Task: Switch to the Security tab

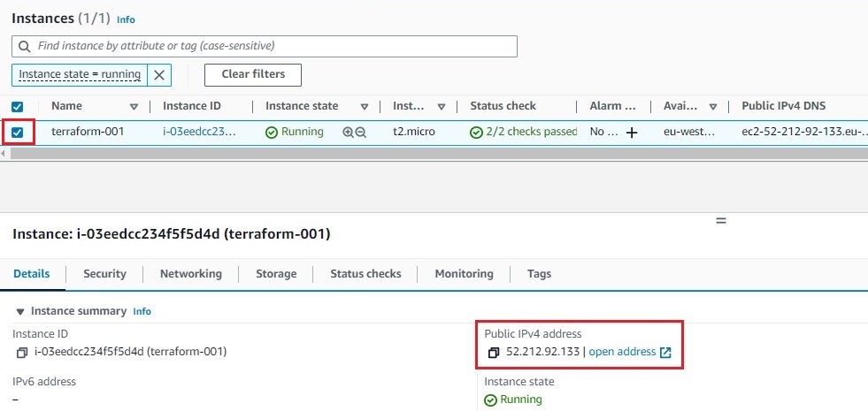Action: click(x=104, y=274)
